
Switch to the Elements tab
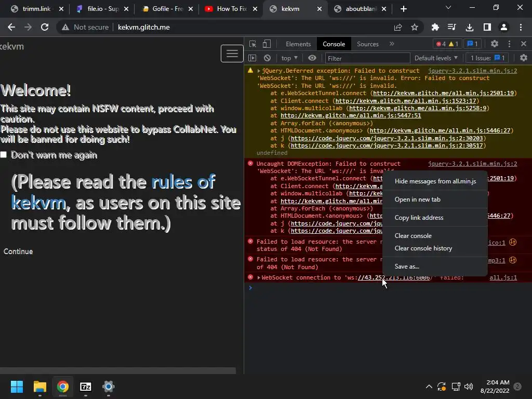pos(298,44)
